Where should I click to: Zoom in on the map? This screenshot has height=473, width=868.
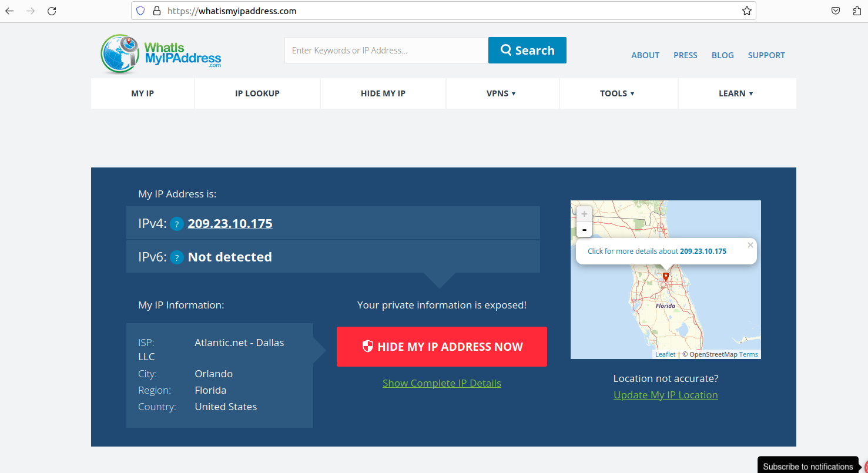[x=584, y=214]
